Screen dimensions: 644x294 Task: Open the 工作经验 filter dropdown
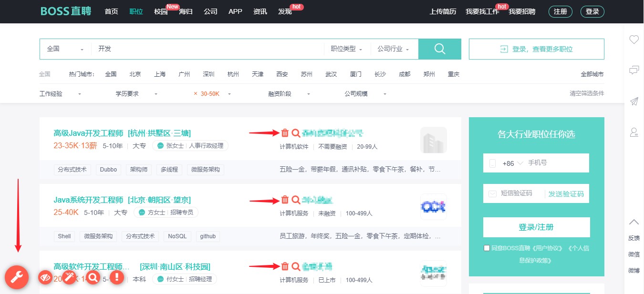(x=60, y=94)
